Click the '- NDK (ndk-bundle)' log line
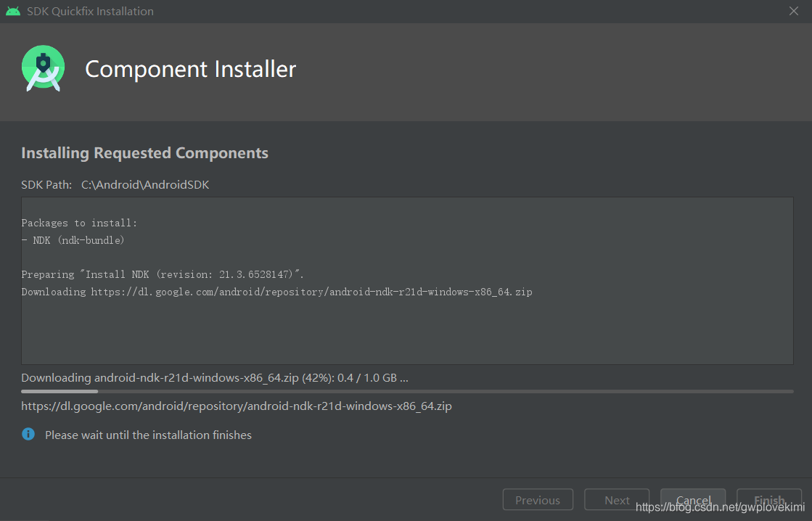Viewport: 812px width, 521px height. point(73,239)
